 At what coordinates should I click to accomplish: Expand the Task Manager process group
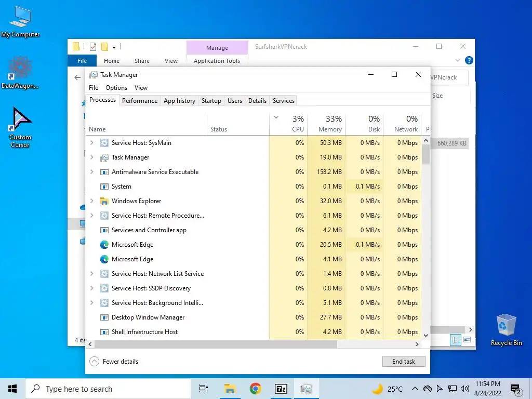91,157
